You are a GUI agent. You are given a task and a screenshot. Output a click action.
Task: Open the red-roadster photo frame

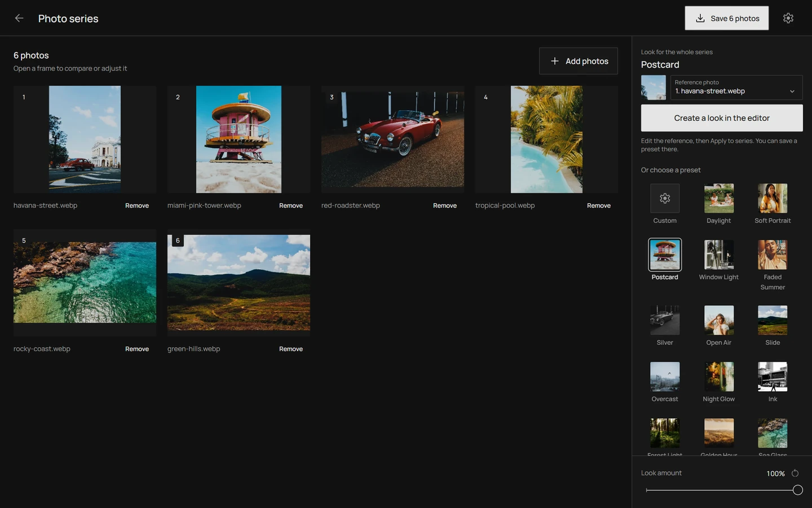tap(392, 139)
